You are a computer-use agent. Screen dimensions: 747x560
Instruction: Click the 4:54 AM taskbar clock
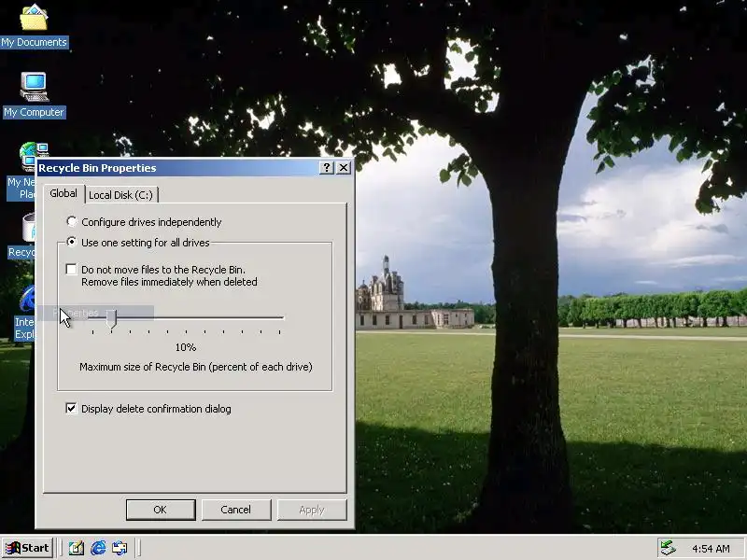tap(711, 549)
